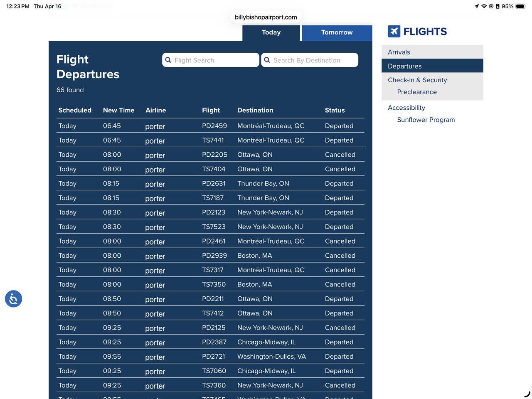Open the Sunflower Program link
The width and height of the screenshot is (532, 399).
pos(426,120)
